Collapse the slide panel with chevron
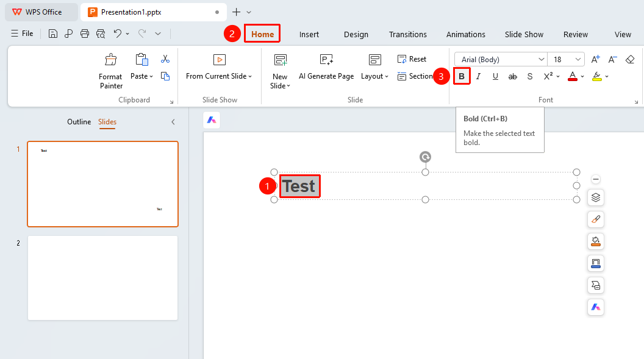 tap(173, 122)
